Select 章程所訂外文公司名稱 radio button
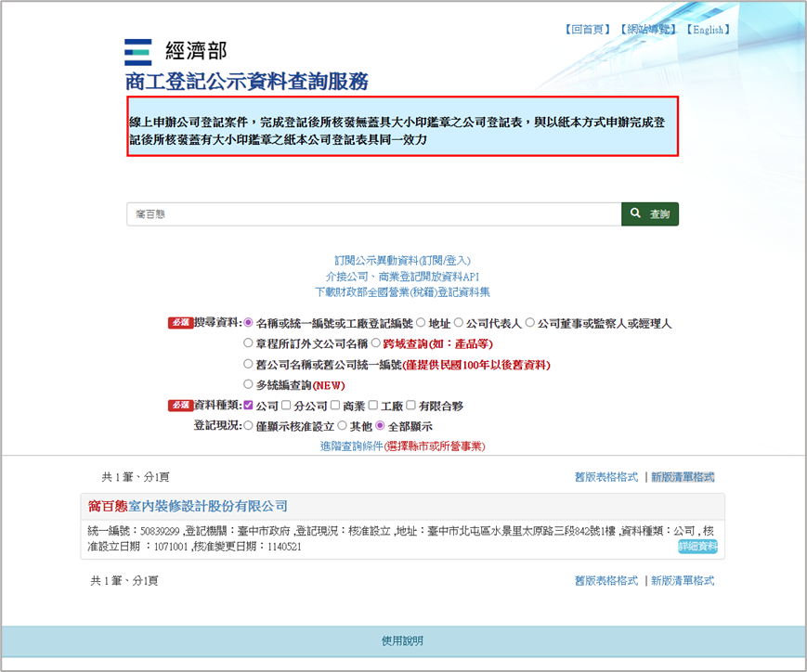Screen dimensions: 807x672 pyautogui.click(x=248, y=342)
